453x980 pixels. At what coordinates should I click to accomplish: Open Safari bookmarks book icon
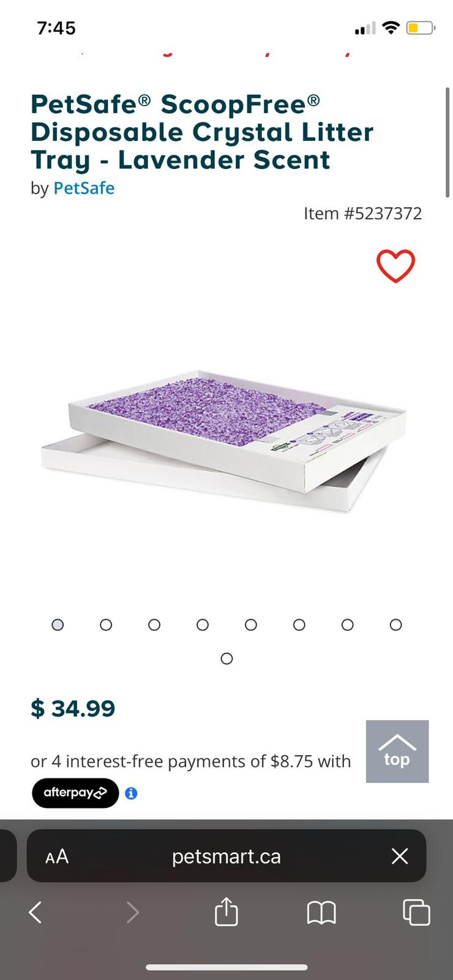[x=321, y=913]
